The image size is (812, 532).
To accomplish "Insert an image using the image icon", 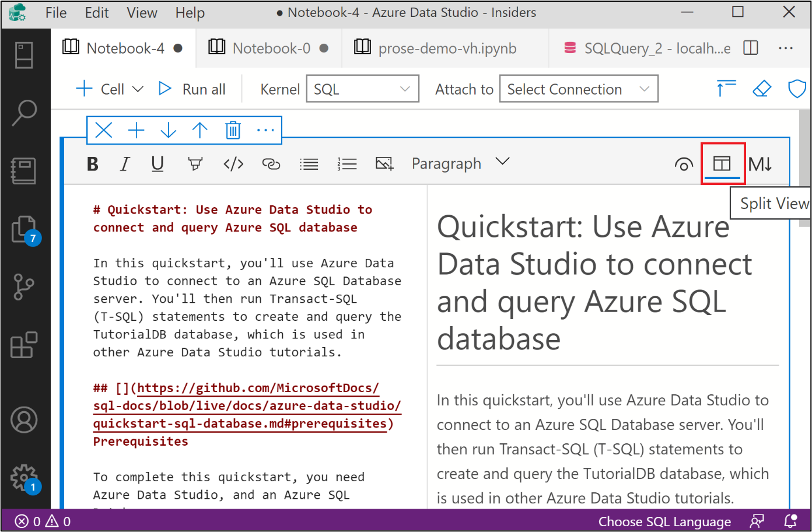I will coord(384,164).
